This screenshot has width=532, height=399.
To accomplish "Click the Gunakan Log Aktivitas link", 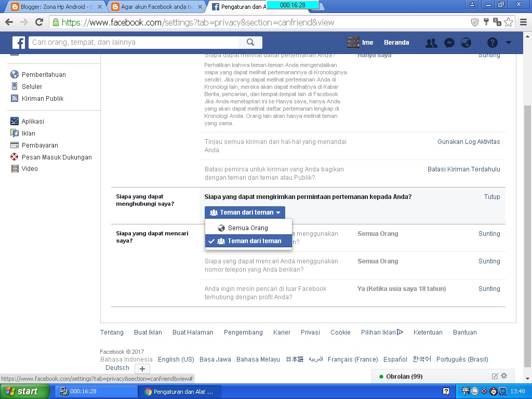I will coord(469,142).
